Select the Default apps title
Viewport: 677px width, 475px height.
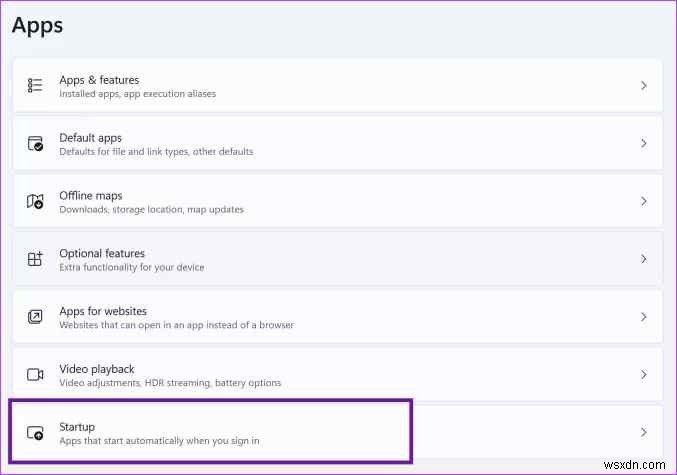(91, 138)
